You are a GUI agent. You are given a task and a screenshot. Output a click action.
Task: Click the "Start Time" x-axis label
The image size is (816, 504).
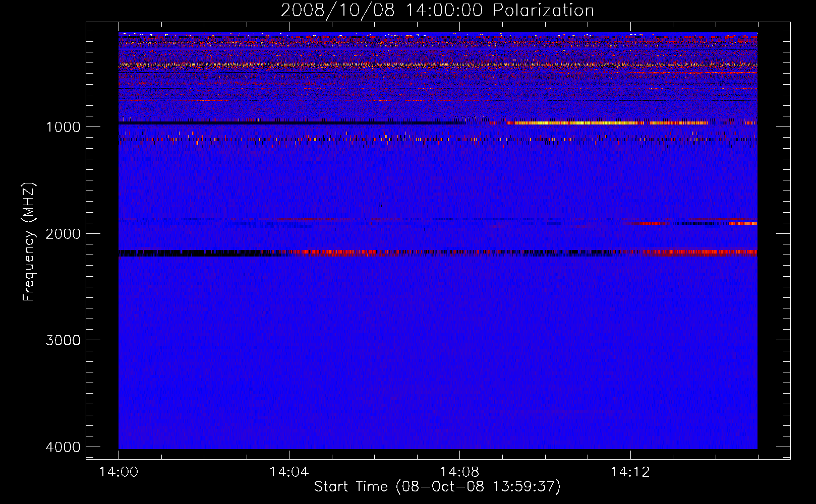click(x=437, y=486)
